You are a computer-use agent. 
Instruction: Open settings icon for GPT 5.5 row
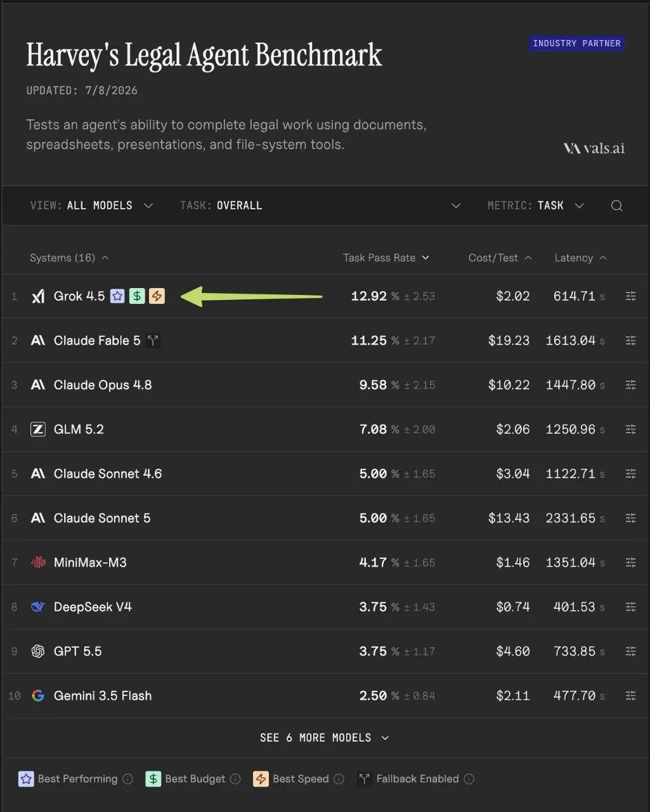point(630,652)
